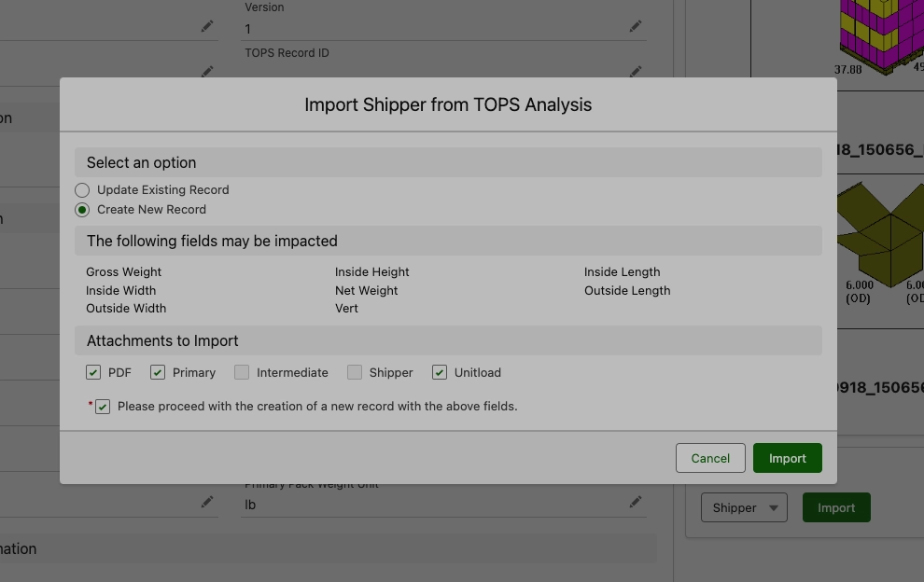The height and width of the screenshot is (582, 924).
Task: Click the Attachments to Import section header
Action: coord(448,341)
